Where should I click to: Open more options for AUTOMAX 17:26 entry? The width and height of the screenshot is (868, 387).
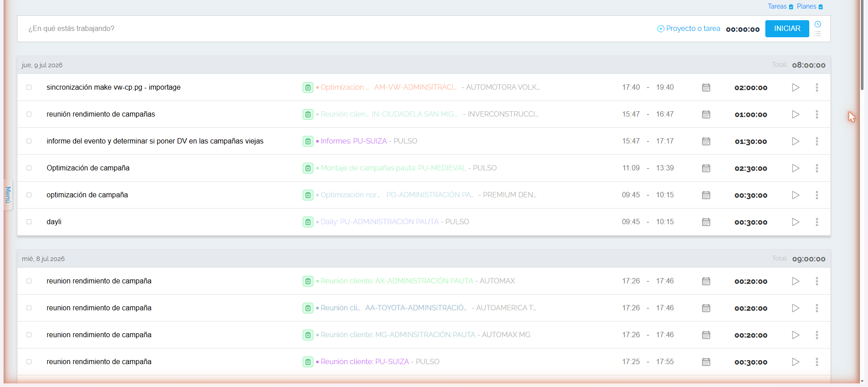pos(817,281)
